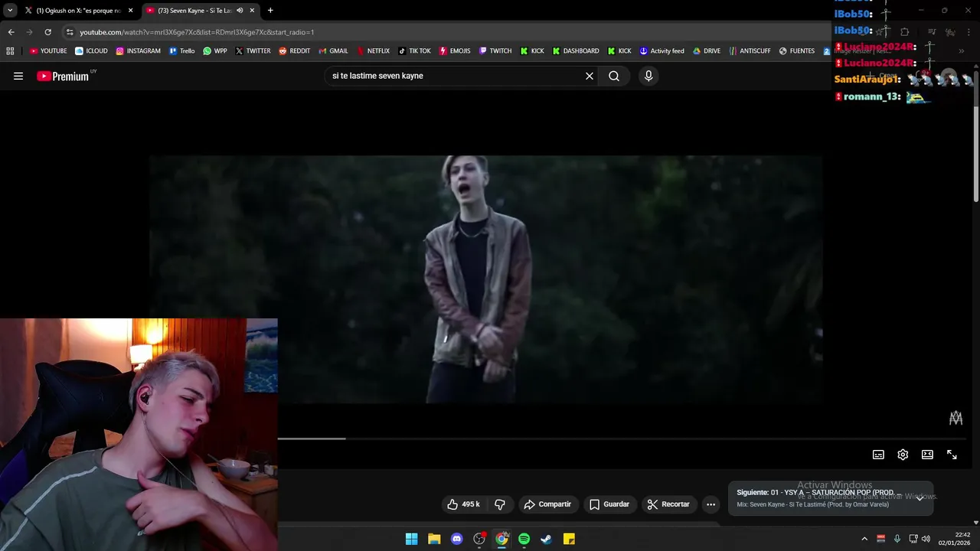Open the Activity feed bookmark
980x551 pixels.
point(661,51)
